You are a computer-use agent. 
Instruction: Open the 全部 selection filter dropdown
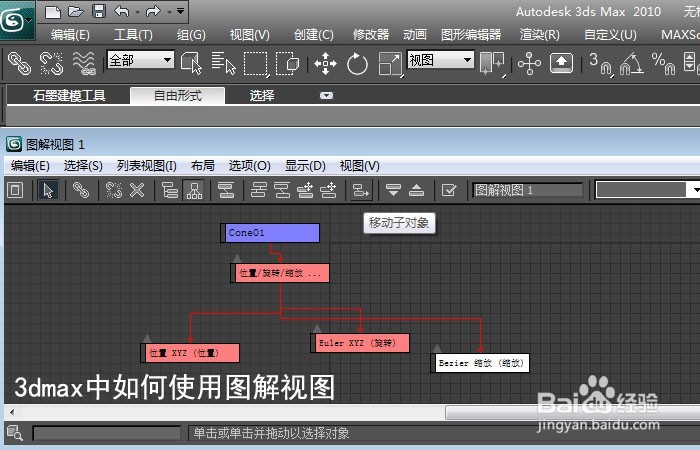(x=140, y=59)
